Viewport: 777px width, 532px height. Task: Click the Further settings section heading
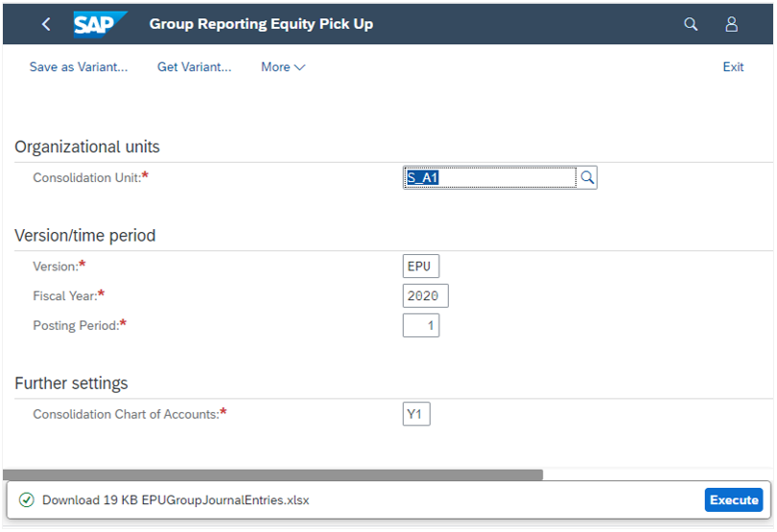pos(71,383)
